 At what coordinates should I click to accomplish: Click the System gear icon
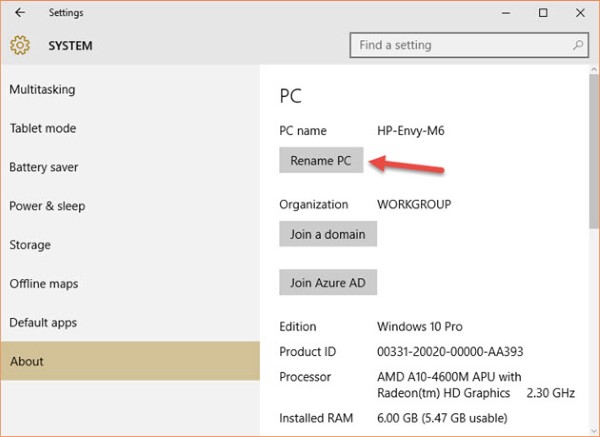[x=20, y=45]
